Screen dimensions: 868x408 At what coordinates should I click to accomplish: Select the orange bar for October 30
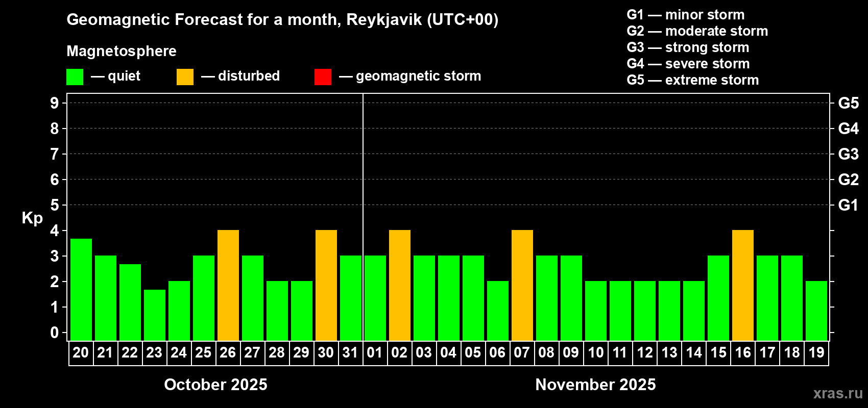click(326, 286)
